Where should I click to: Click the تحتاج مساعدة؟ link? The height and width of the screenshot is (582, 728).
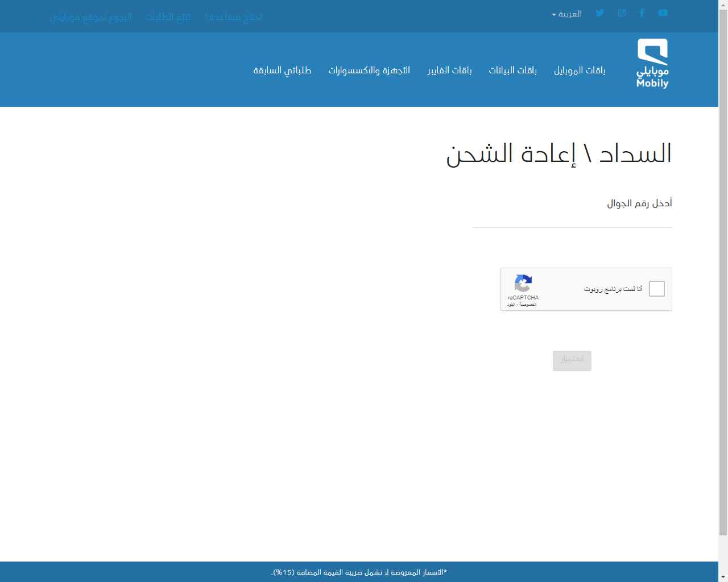coord(234,17)
